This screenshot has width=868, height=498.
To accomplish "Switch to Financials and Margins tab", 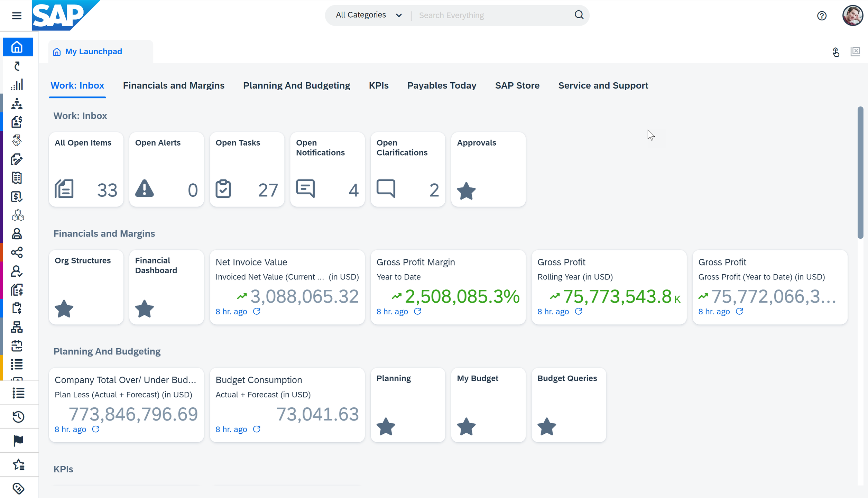I will click(174, 85).
